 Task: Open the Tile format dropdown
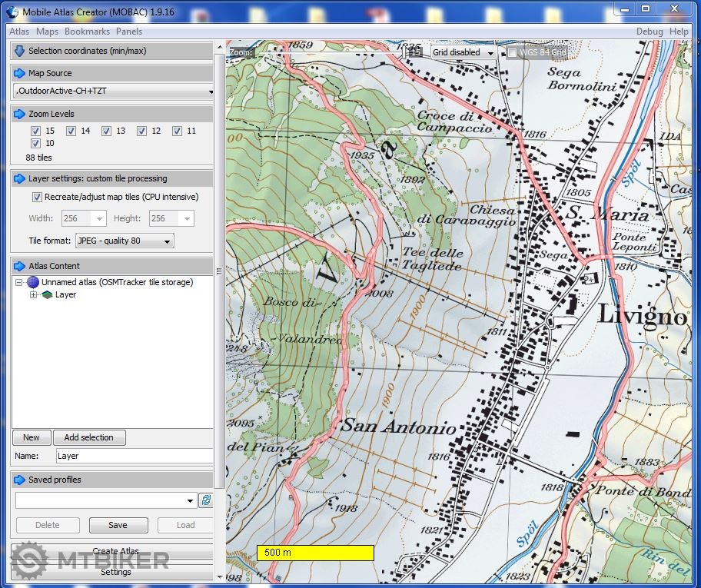(125, 241)
